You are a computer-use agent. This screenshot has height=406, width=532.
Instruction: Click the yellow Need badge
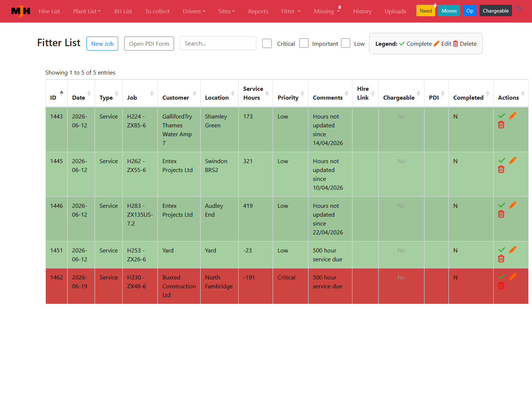pyautogui.click(x=426, y=11)
